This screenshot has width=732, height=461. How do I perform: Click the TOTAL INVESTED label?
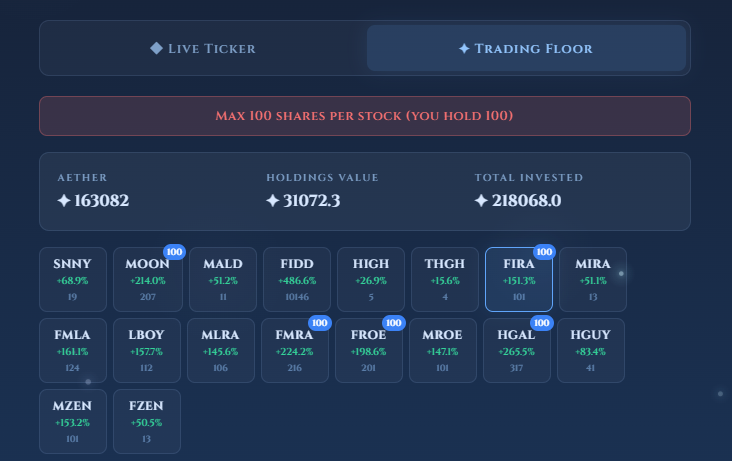coord(528,177)
